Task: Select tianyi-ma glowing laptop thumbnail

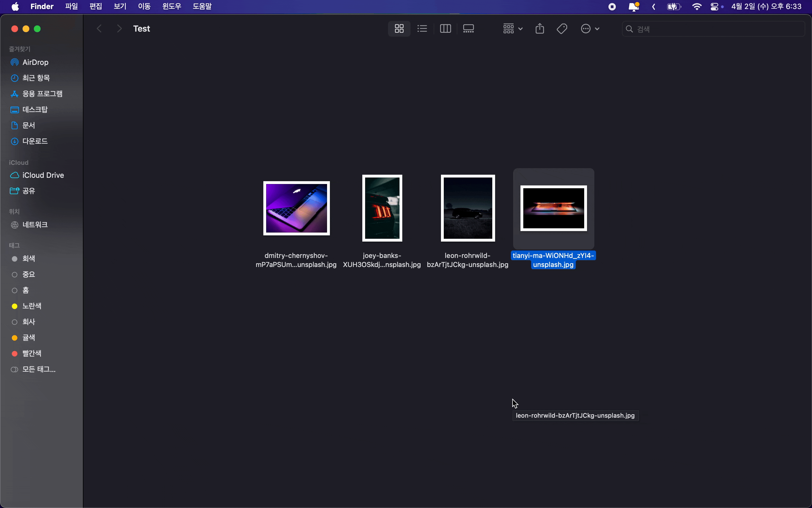Action: pos(554,208)
